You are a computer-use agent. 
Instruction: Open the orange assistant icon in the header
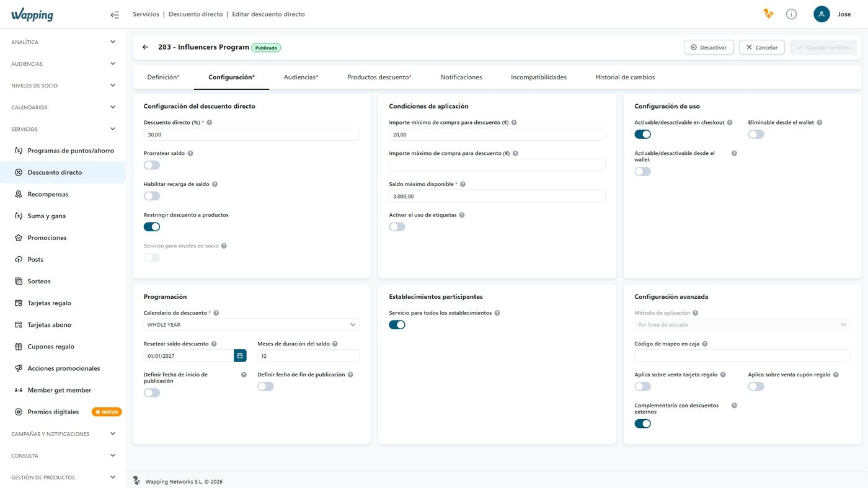tap(769, 14)
